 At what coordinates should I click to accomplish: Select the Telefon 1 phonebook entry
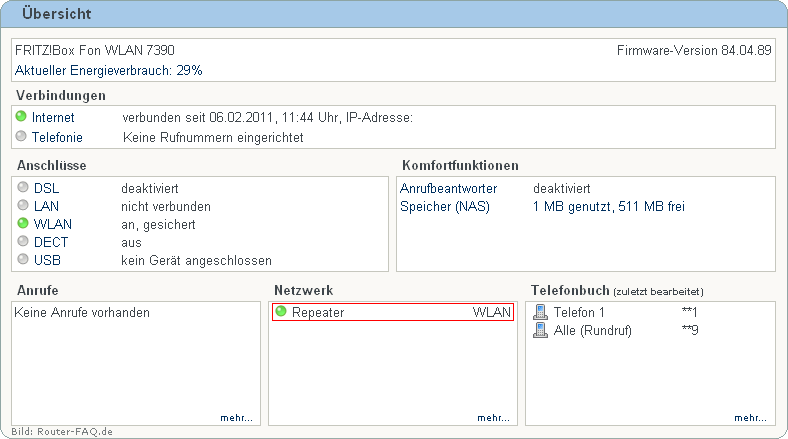579,312
